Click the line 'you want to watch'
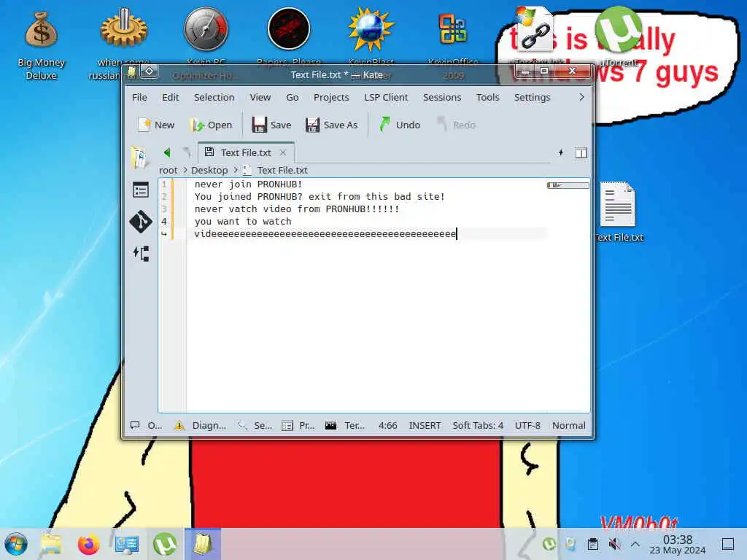The image size is (747, 560). pos(242,222)
